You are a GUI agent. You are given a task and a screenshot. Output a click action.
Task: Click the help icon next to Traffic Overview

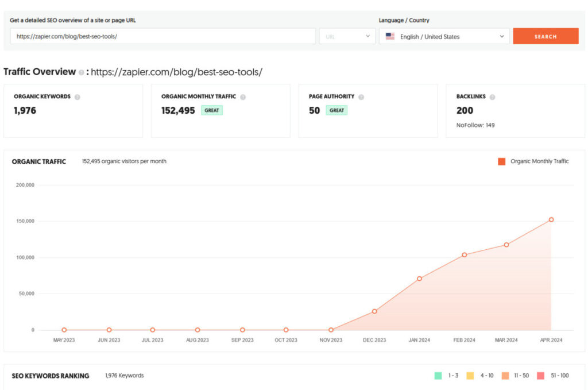(x=81, y=72)
